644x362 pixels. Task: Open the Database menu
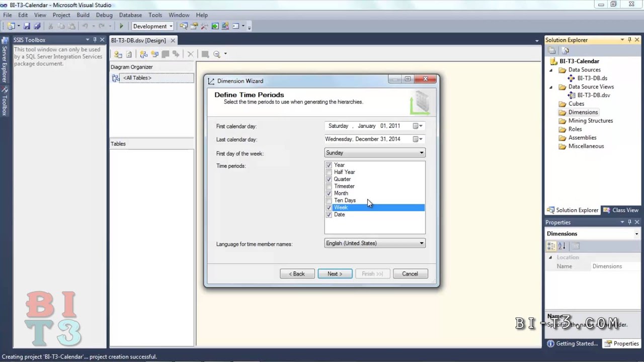pyautogui.click(x=130, y=15)
